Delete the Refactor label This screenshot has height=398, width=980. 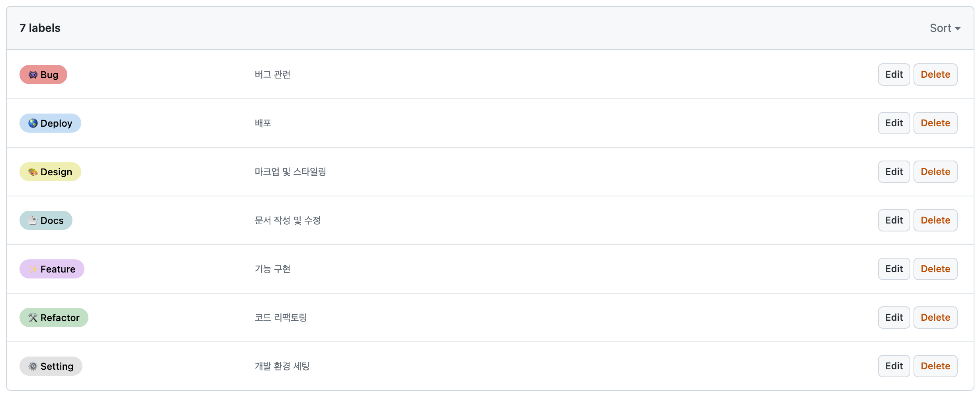click(x=935, y=318)
